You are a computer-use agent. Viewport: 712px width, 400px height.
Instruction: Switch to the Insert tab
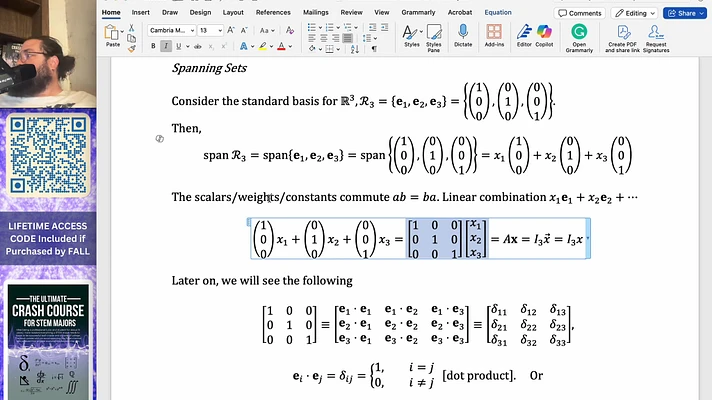click(x=140, y=12)
